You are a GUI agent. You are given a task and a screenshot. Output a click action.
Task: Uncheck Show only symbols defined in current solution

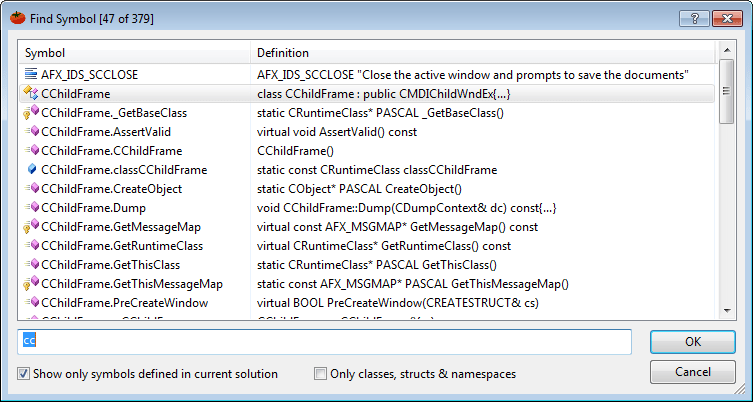click(x=24, y=374)
